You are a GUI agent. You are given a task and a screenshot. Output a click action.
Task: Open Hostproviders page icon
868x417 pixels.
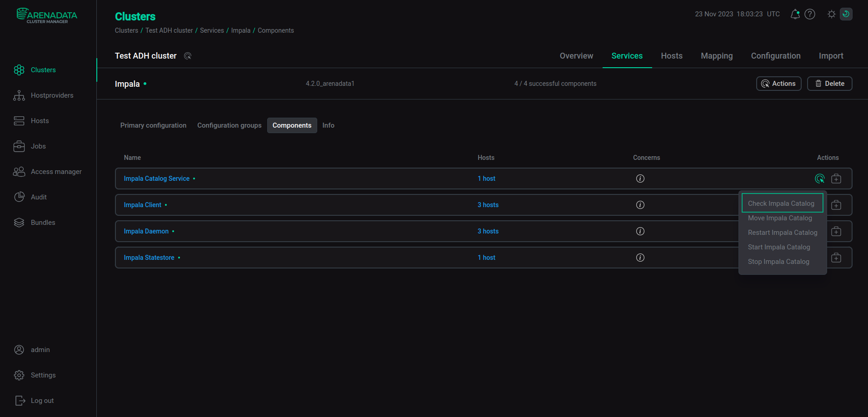pyautogui.click(x=19, y=95)
